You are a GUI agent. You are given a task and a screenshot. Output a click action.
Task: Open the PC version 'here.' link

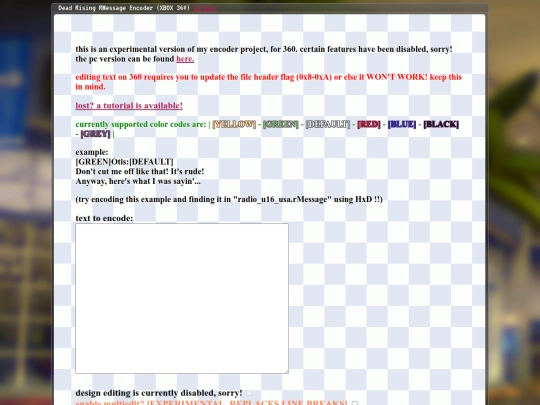click(x=185, y=59)
